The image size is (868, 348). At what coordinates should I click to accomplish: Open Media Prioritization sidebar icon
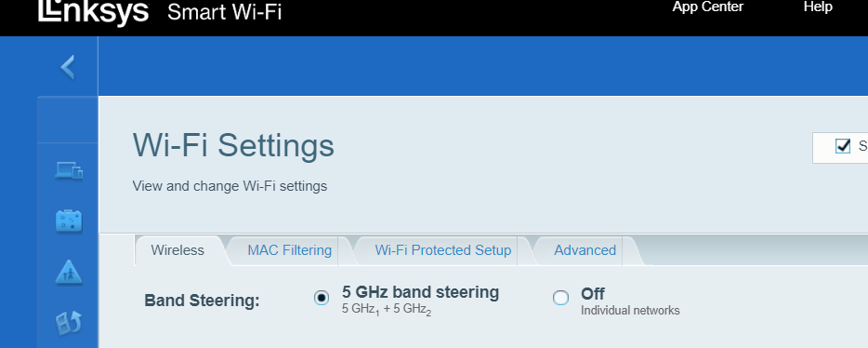point(69,323)
